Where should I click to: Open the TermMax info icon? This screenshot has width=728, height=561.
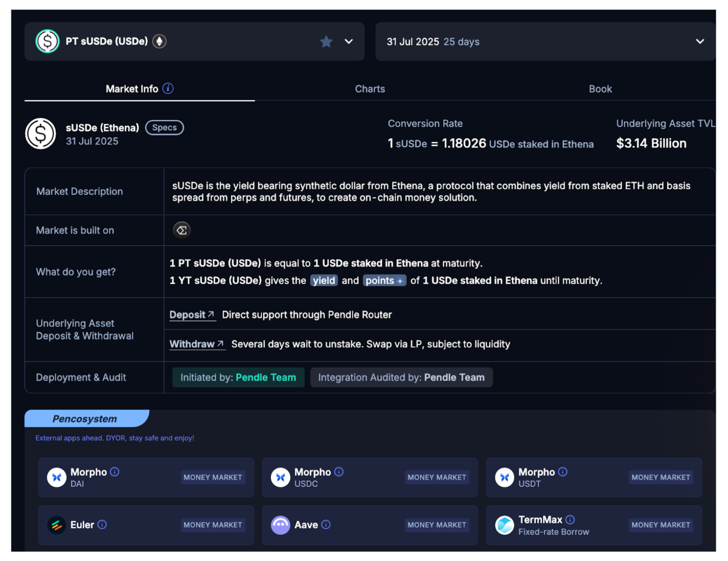570,519
